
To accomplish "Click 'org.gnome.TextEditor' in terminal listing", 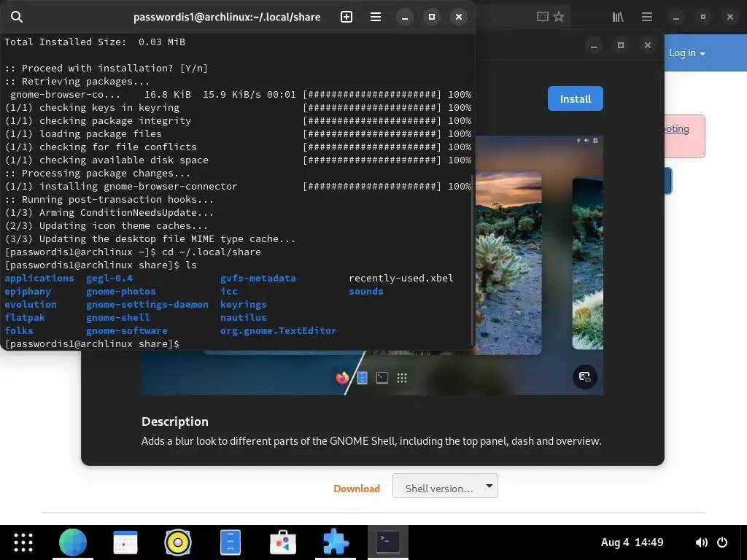I will click(x=278, y=330).
